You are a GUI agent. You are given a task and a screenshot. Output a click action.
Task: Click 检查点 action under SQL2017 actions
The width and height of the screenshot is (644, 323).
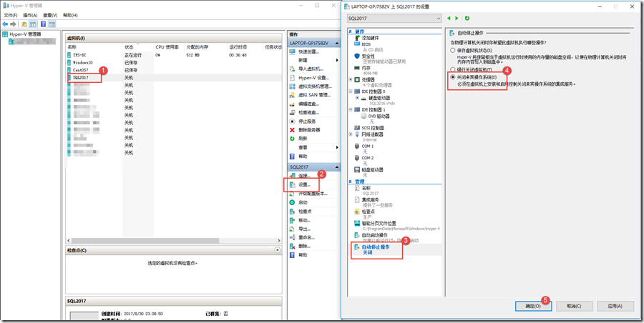[x=303, y=212]
